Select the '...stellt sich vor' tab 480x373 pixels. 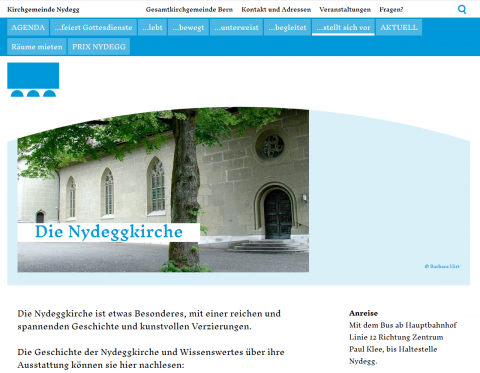point(343,27)
